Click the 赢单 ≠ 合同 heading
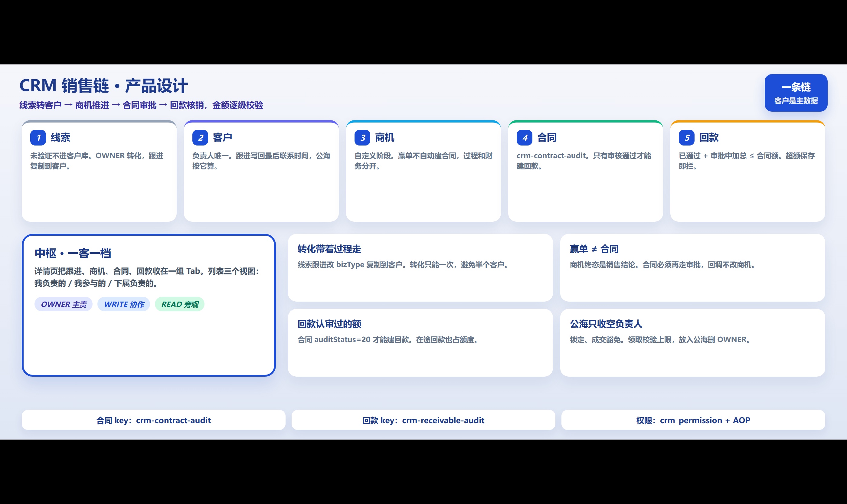Viewport: 847px width, 504px height. [594, 249]
